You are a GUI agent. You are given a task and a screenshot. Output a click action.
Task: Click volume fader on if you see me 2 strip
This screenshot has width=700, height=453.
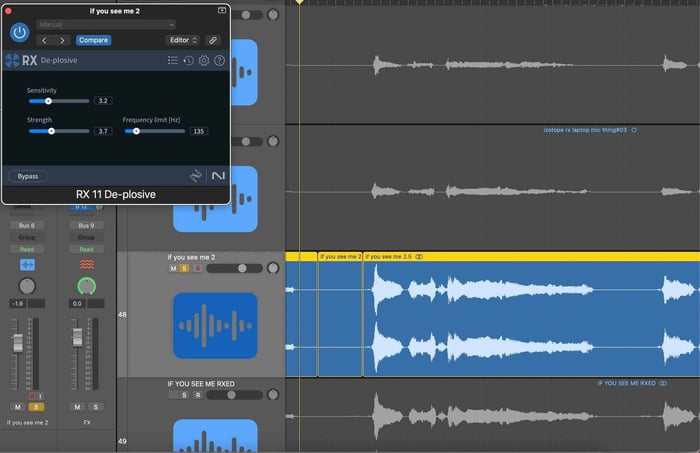click(18, 342)
